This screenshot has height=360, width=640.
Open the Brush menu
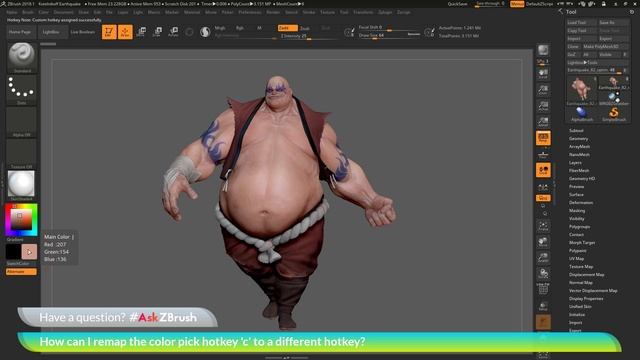[28, 12]
